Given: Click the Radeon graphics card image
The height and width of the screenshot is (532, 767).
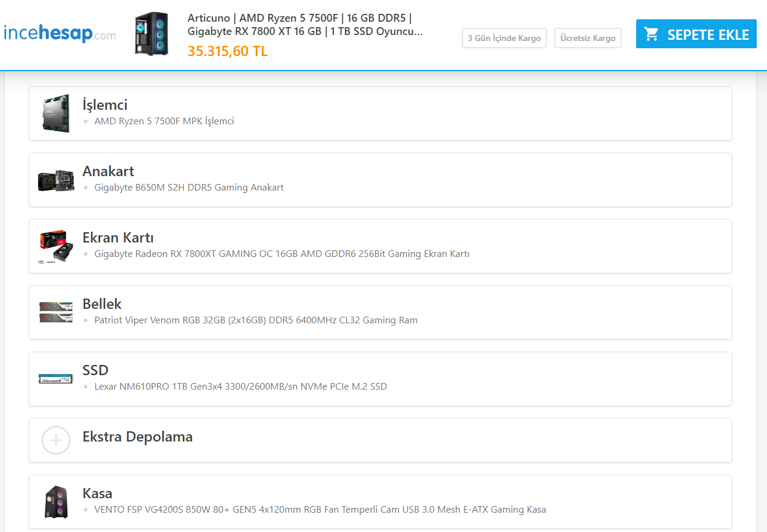Looking at the screenshot, I should coord(56,246).
